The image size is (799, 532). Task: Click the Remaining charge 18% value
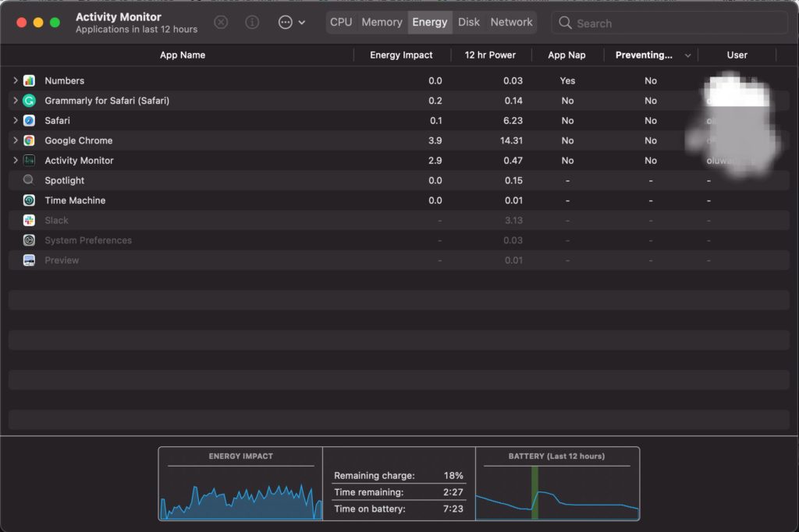click(453, 475)
